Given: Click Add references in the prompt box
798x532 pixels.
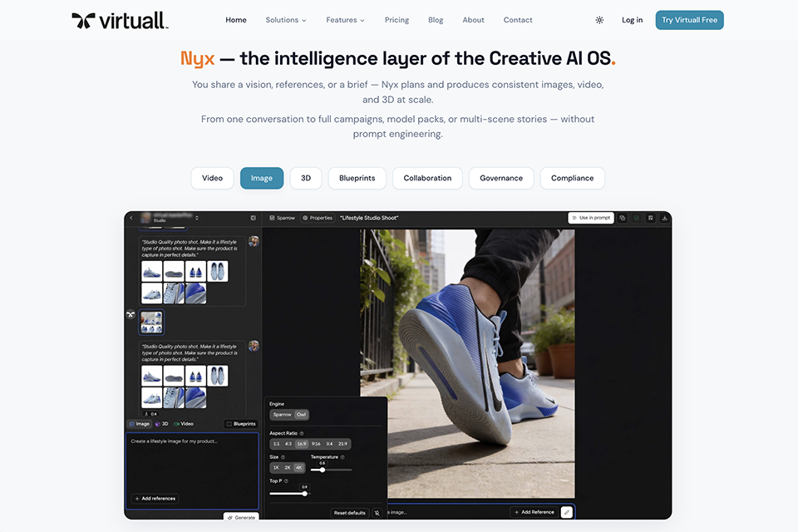Looking at the screenshot, I should click(155, 499).
